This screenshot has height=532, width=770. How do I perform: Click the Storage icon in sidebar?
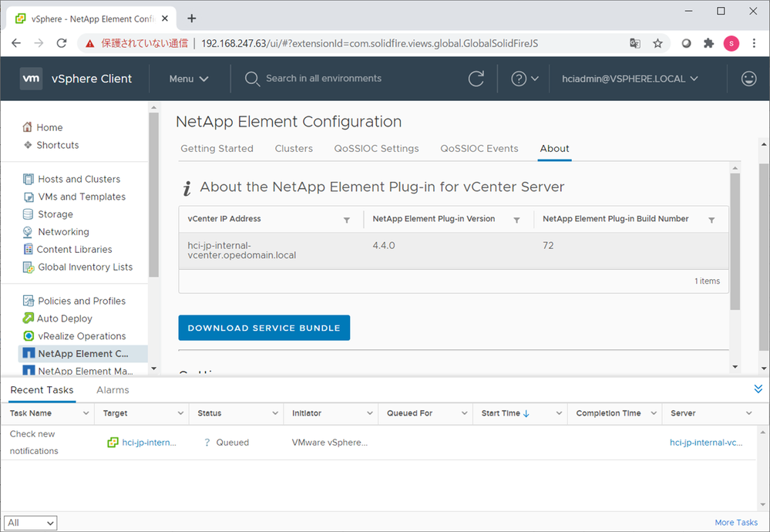(x=29, y=214)
